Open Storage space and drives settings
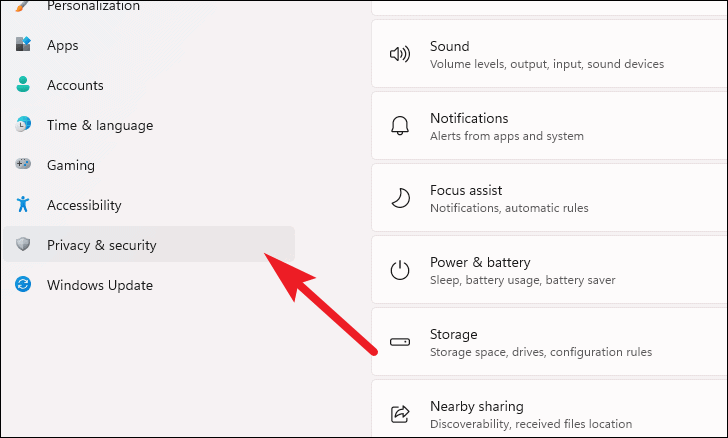Screen dimensions: 728x438 pyautogui.click(x=549, y=342)
